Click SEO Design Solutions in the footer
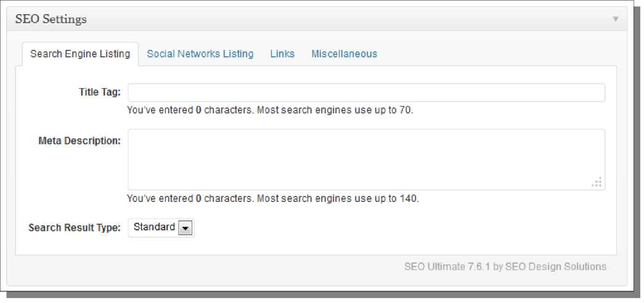644x303 pixels. tap(556, 267)
